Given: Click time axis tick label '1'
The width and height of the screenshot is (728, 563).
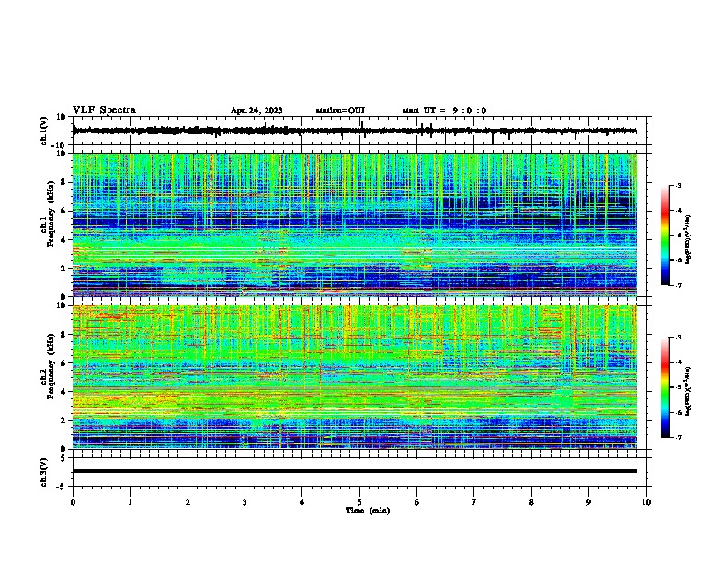Looking at the screenshot, I should [x=130, y=502].
